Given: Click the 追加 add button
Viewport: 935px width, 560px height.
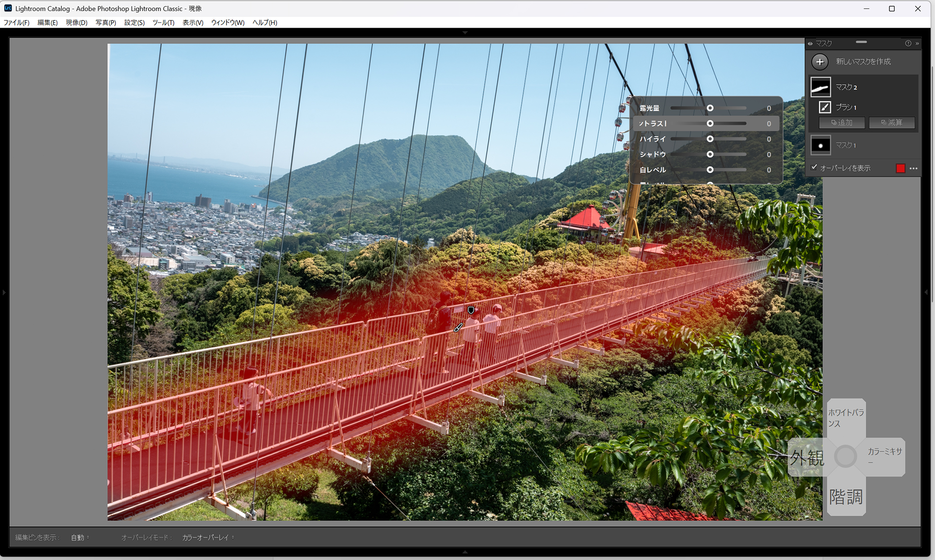Looking at the screenshot, I should pyautogui.click(x=842, y=123).
